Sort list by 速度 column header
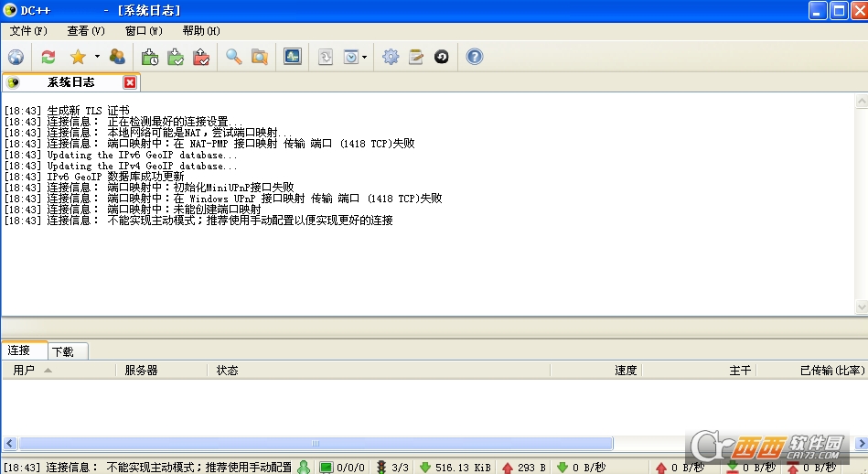The image size is (868, 474). click(x=626, y=370)
